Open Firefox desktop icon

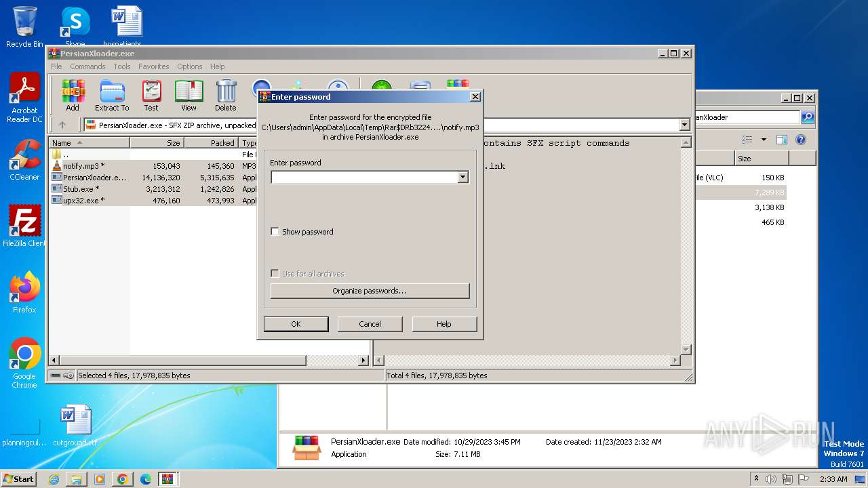coord(24,293)
